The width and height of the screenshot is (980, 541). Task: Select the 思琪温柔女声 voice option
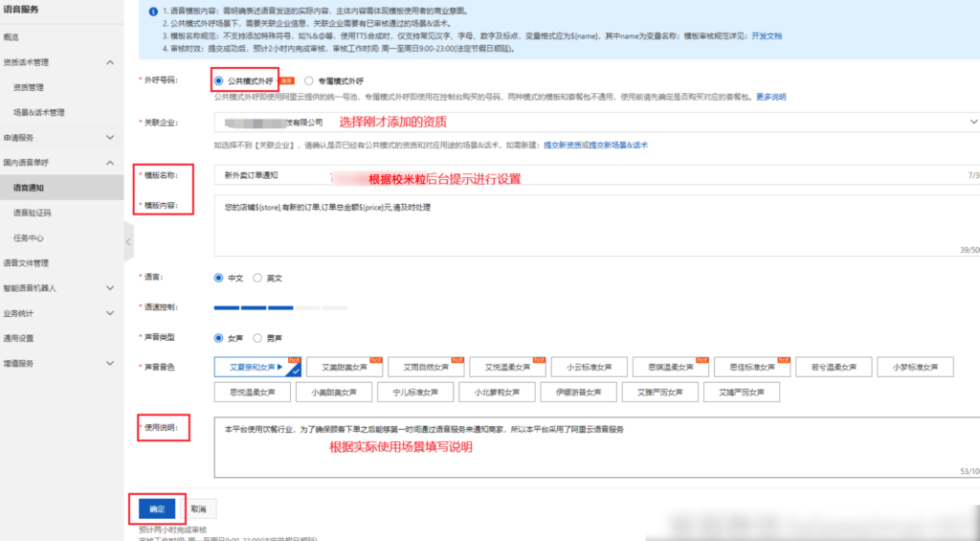click(671, 367)
